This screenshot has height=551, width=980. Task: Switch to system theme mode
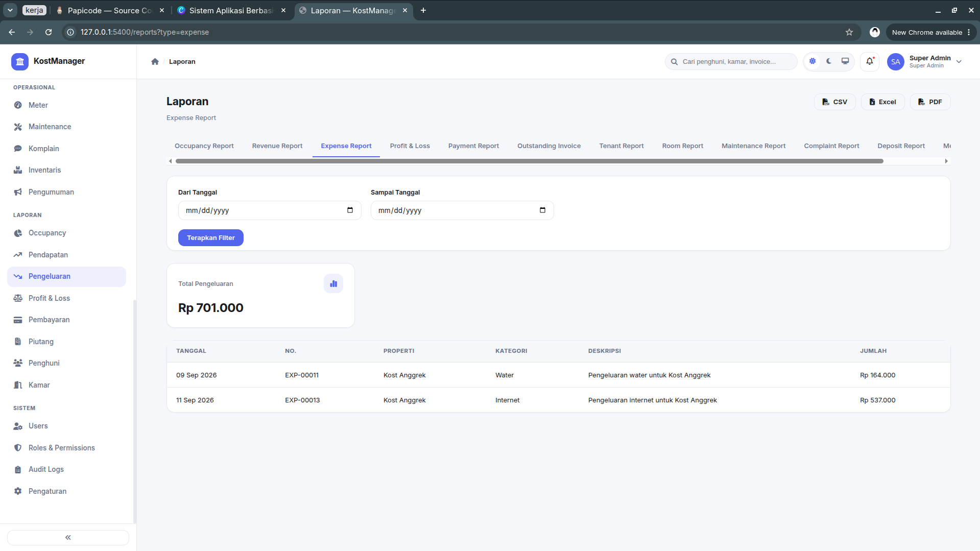click(845, 61)
